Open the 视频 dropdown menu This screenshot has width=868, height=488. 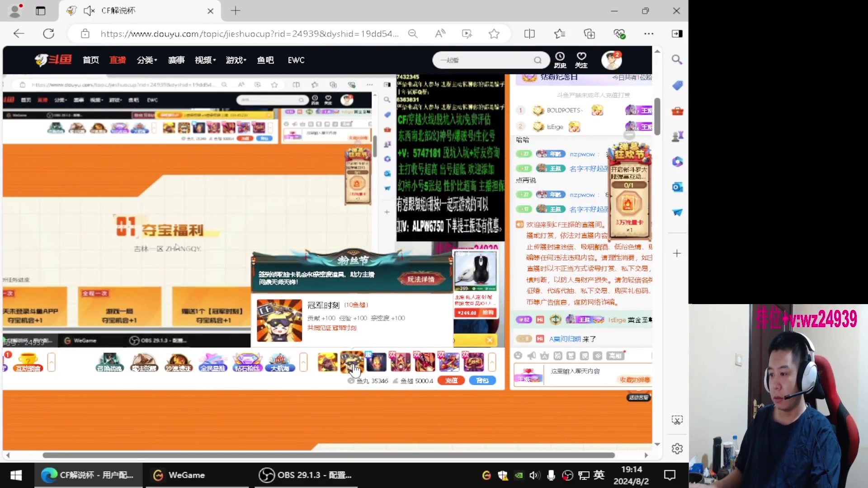(204, 60)
